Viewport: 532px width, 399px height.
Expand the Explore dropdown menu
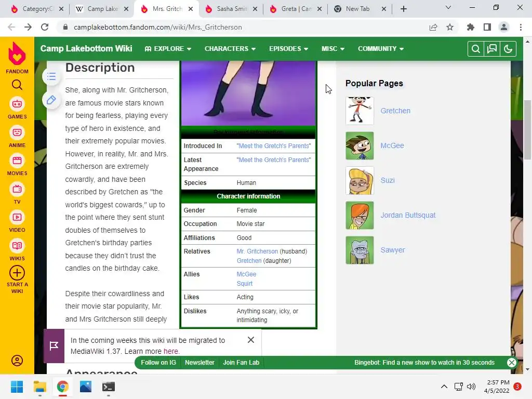[168, 48]
